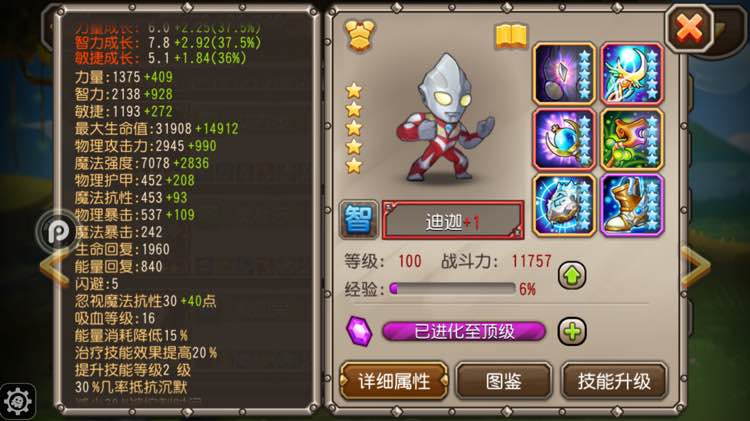Tap the green plus evolution button
The height and width of the screenshot is (421, 750).
pos(572,331)
